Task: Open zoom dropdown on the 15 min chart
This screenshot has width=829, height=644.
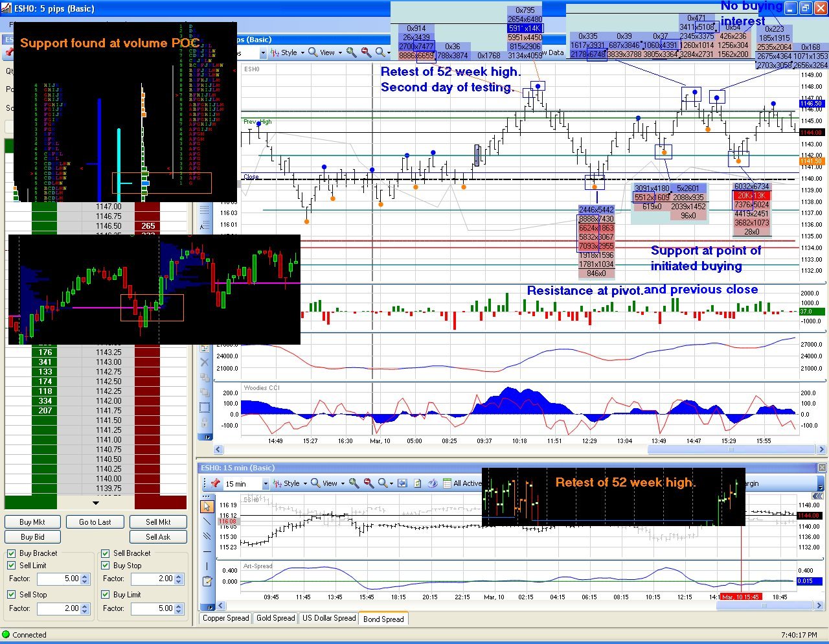Action: click(385, 483)
